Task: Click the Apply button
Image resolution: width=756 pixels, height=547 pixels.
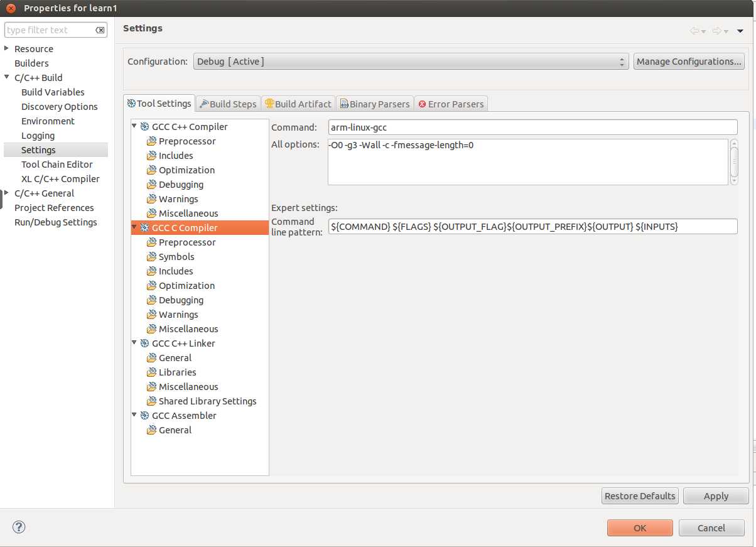Action: click(716, 496)
